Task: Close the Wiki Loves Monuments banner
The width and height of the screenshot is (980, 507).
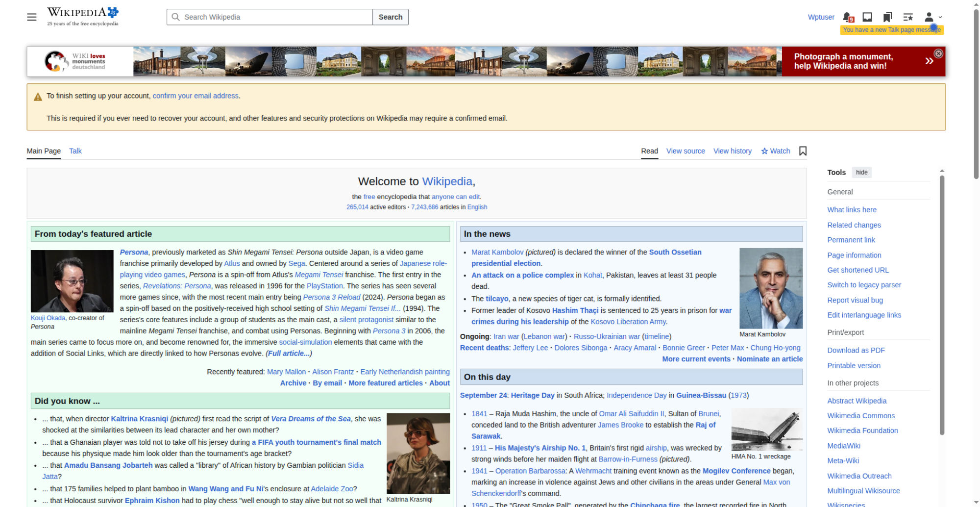Action: click(x=938, y=54)
